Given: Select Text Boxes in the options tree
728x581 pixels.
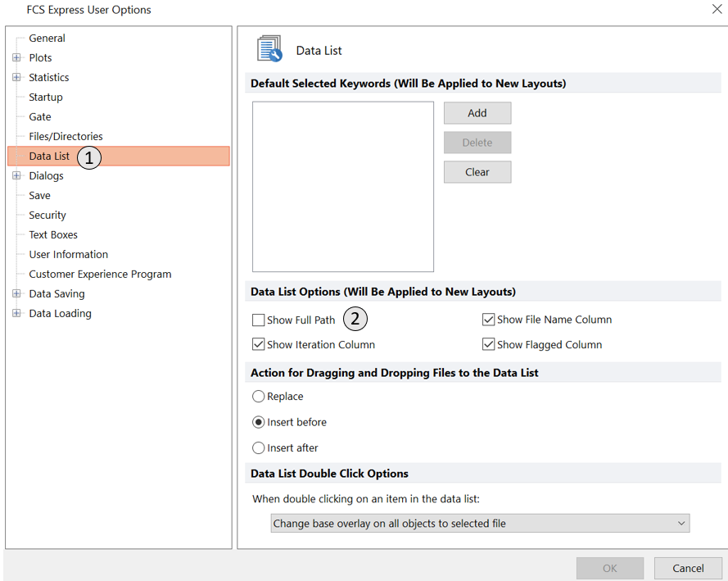Looking at the screenshot, I should (53, 234).
